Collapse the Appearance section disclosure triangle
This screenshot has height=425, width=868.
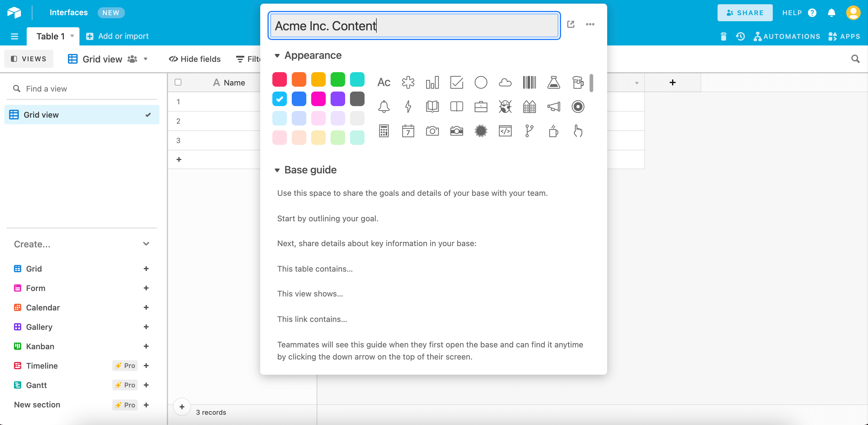click(277, 55)
